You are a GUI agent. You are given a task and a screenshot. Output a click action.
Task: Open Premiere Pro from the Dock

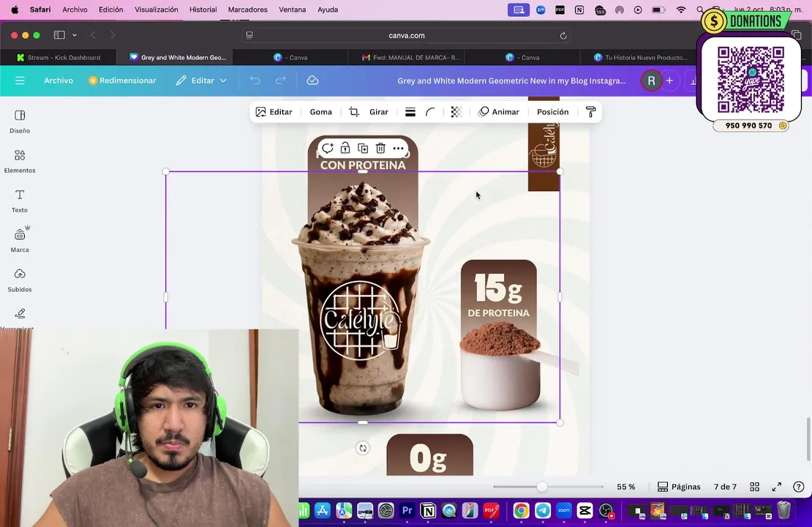407,511
